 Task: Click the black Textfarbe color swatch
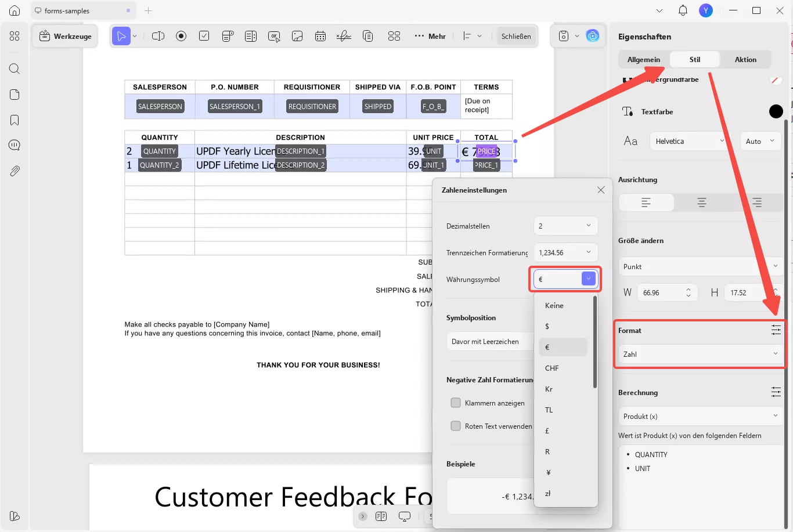(776, 111)
